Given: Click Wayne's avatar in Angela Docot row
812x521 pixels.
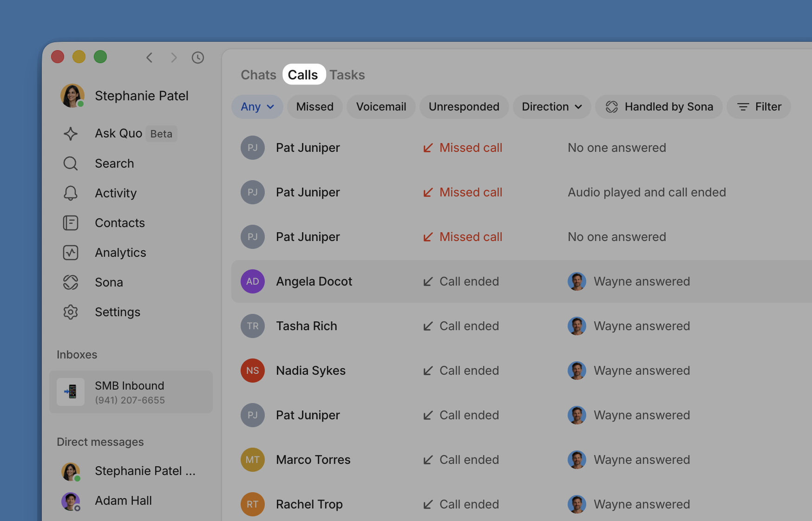Looking at the screenshot, I should 577,281.
